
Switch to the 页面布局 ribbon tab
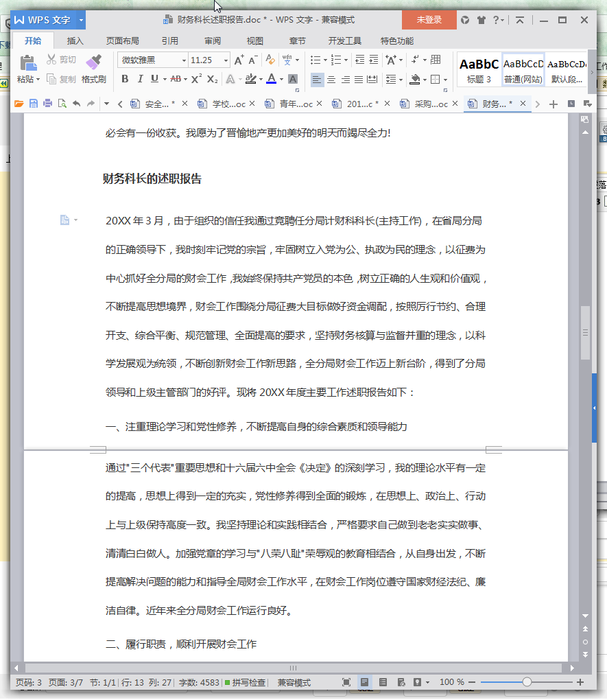click(x=122, y=40)
